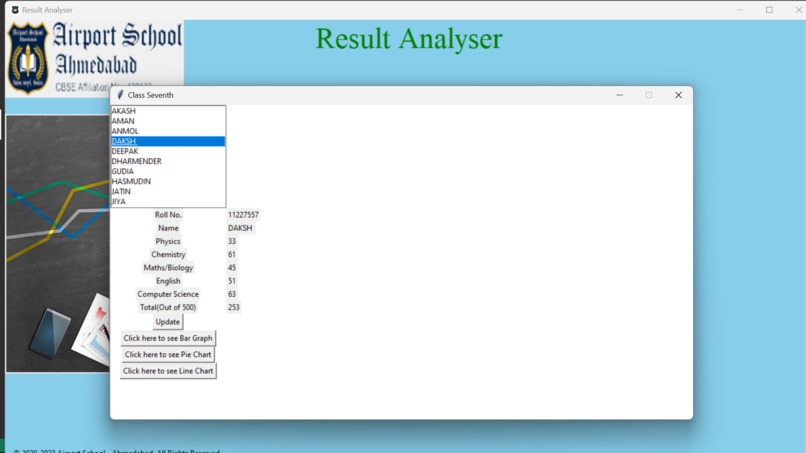Select AKASH in the student list

tap(168, 111)
